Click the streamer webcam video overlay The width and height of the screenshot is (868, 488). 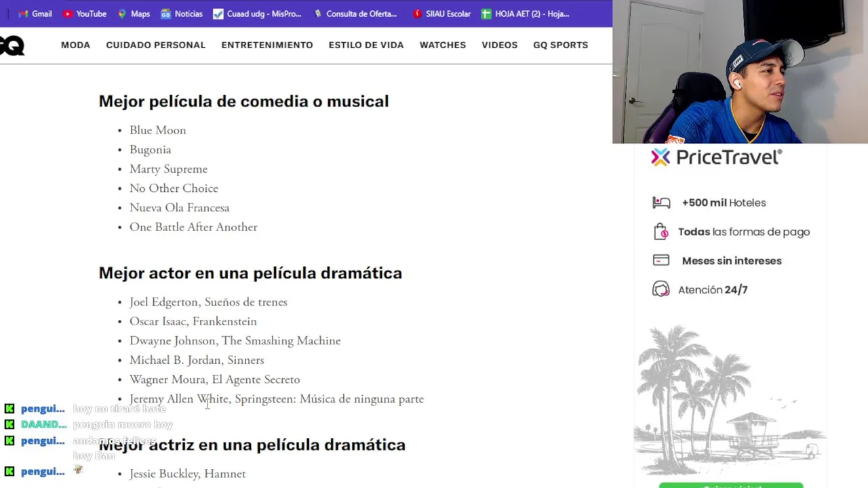(740, 72)
